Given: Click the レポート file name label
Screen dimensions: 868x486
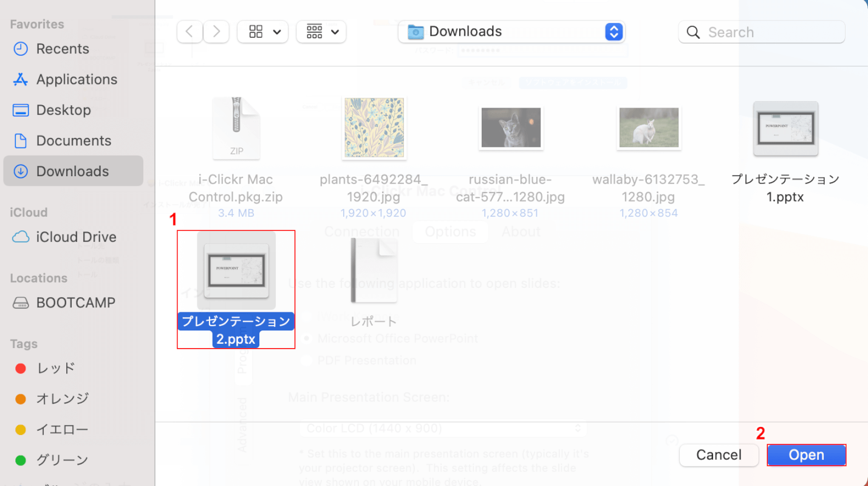Looking at the screenshot, I should (x=374, y=322).
